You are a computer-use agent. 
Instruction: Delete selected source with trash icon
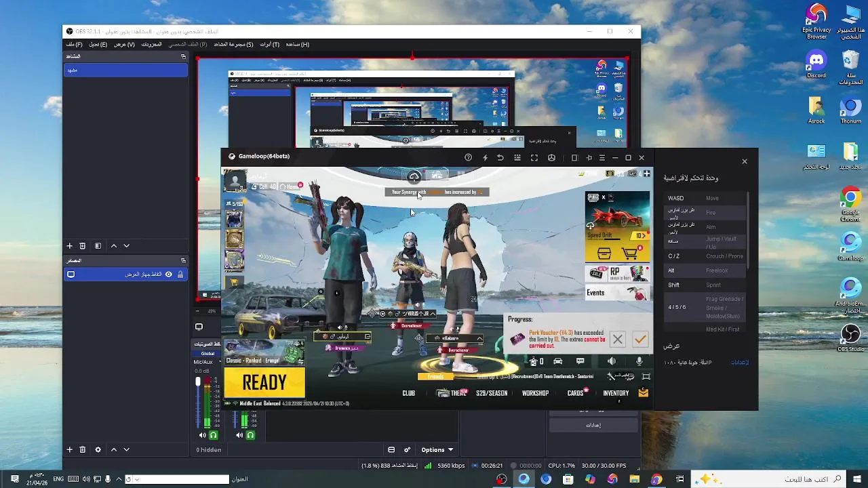83,449
